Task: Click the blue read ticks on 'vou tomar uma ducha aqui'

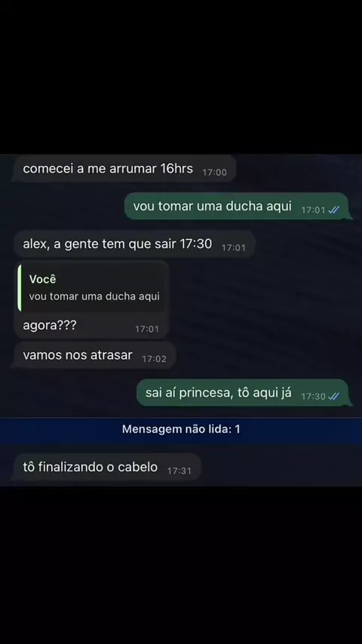Action: 333,210
